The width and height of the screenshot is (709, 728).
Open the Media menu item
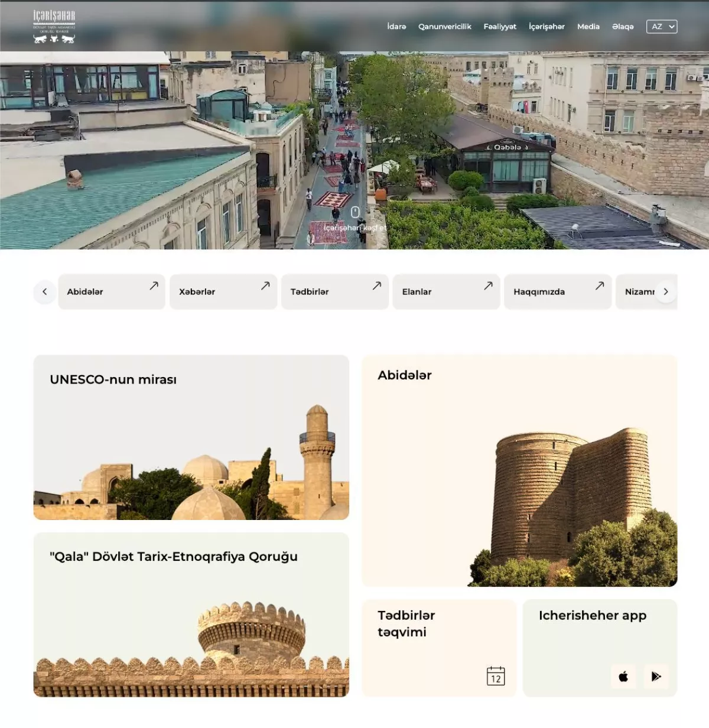click(588, 27)
